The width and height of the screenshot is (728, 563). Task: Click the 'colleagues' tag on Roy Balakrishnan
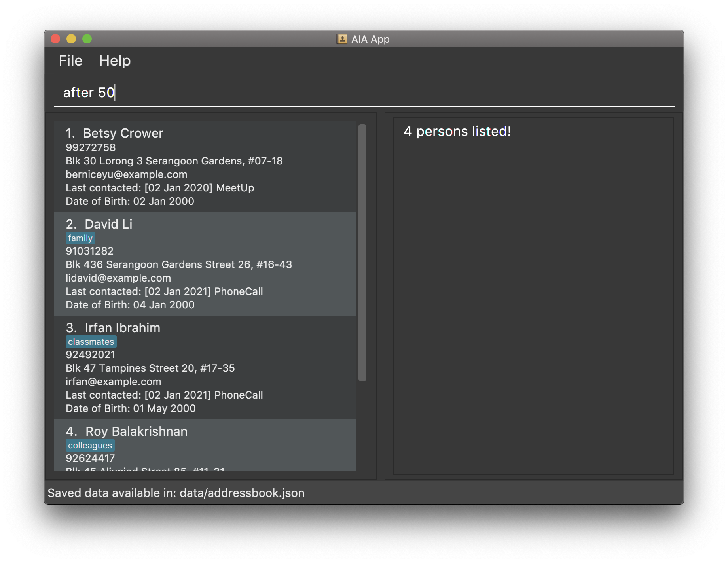point(90,445)
